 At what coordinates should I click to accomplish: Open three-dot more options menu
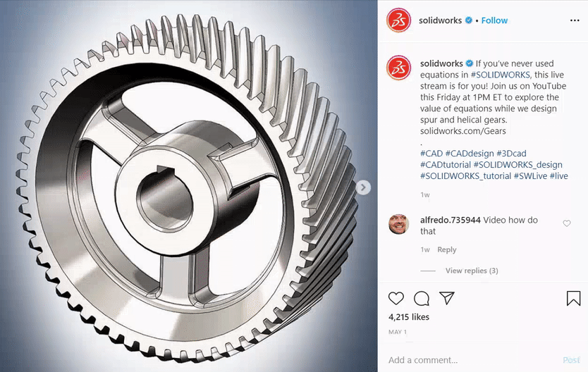pyautogui.click(x=575, y=20)
